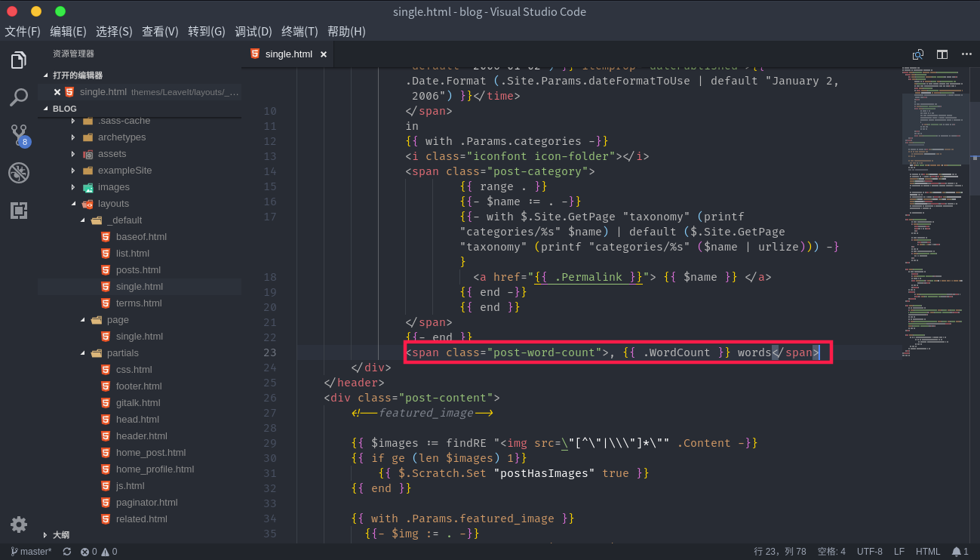980x560 pixels.
Task: Close single.html in open editors list
Action: pyautogui.click(x=57, y=92)
